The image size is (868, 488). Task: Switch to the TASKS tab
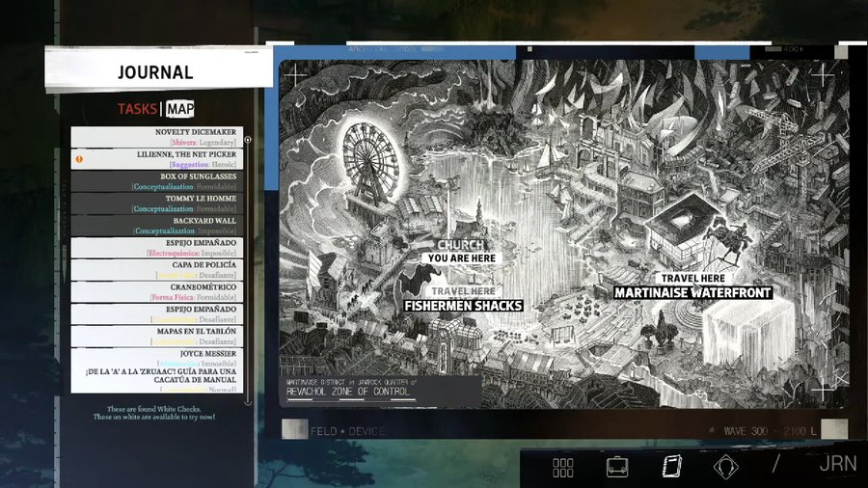coord(137,109)
